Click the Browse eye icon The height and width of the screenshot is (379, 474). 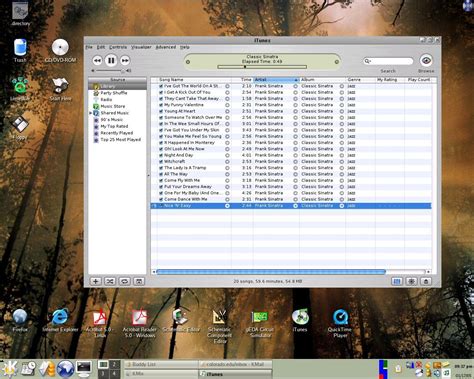coord(426,60)
